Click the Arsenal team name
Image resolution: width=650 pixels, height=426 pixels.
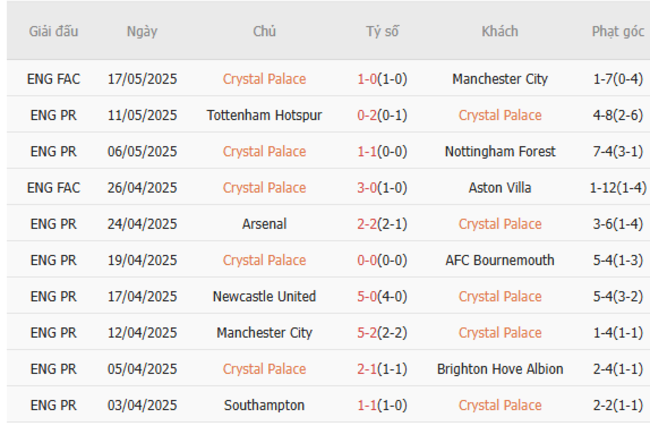tap(264, 224)
